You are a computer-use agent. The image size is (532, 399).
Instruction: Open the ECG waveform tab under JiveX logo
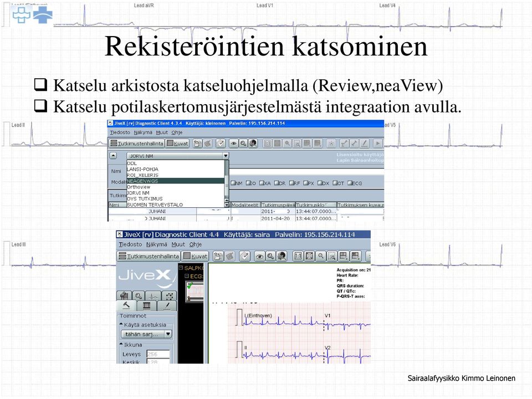coord(154,296)
